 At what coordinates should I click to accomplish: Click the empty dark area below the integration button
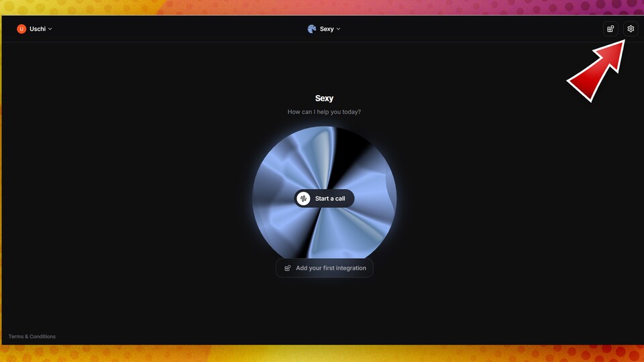325,308
